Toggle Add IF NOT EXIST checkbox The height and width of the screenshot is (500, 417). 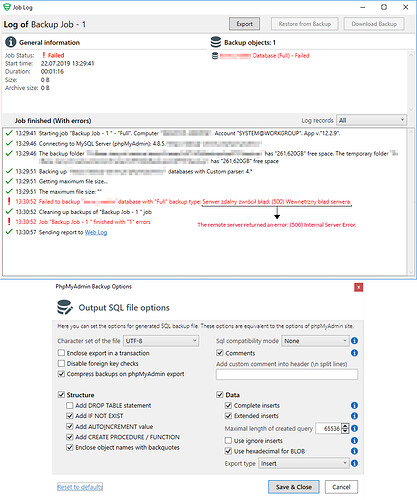click(x=70, y=416)
